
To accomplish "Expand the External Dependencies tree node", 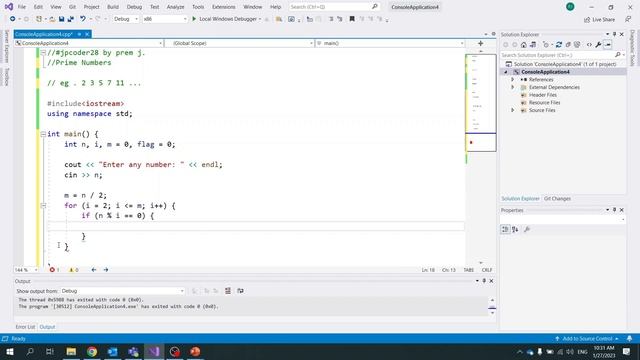I will pyautogui.click(x=513, y=87).
